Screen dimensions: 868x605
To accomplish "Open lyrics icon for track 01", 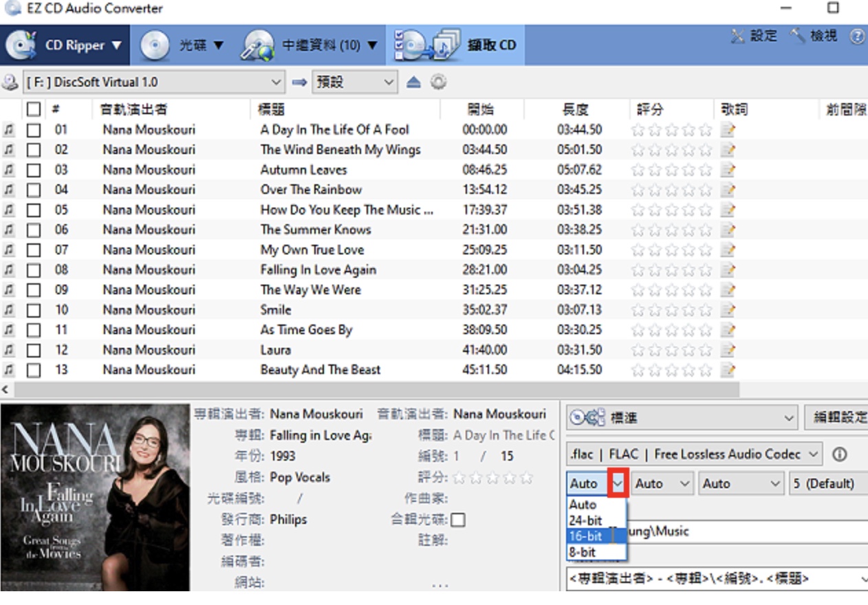I will pos(728,130).
